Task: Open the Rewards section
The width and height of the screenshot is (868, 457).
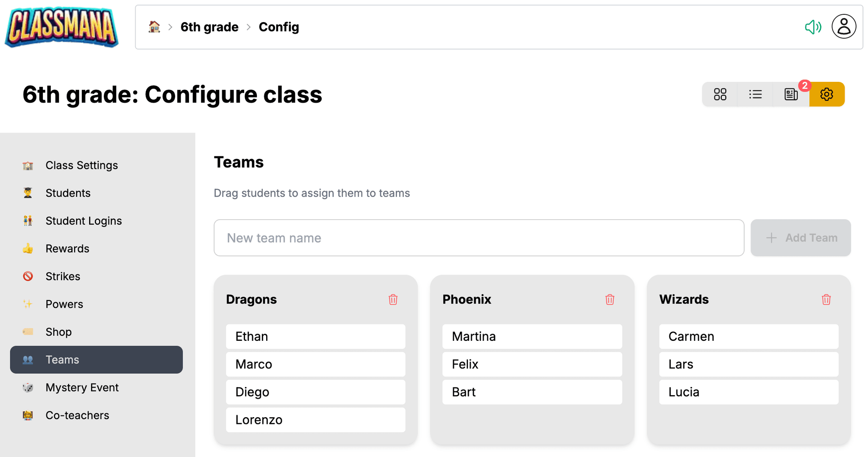Action: coord(67,248)
